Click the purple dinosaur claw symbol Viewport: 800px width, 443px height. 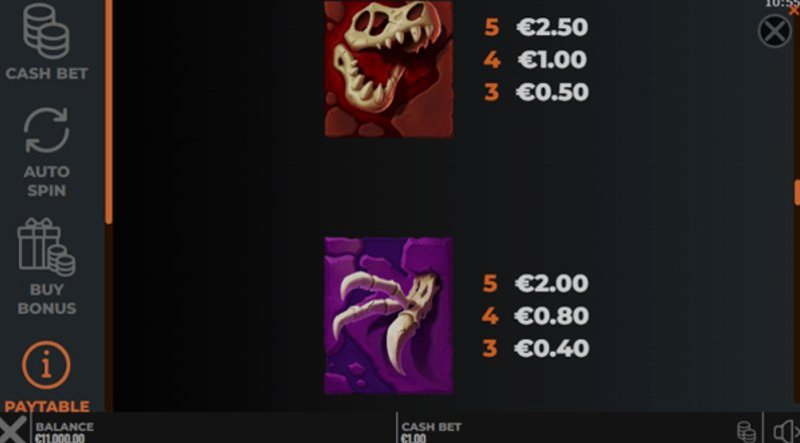click(389, 315)
